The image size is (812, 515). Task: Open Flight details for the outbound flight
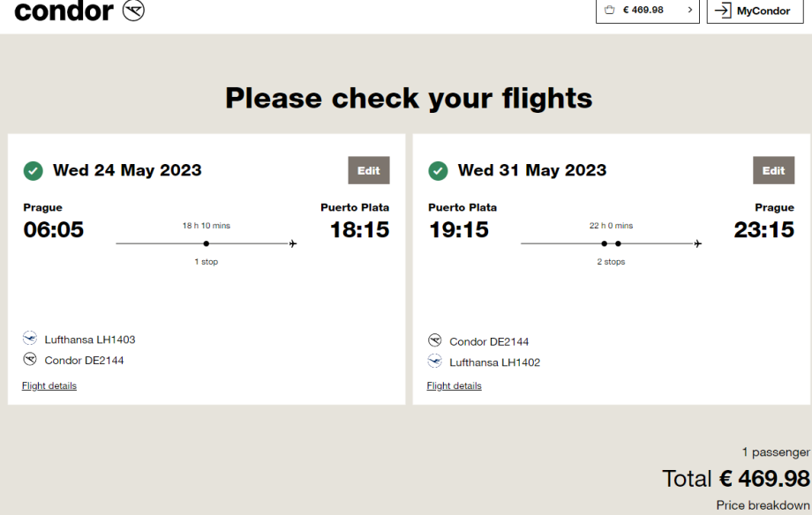click(x=49, y=385)
